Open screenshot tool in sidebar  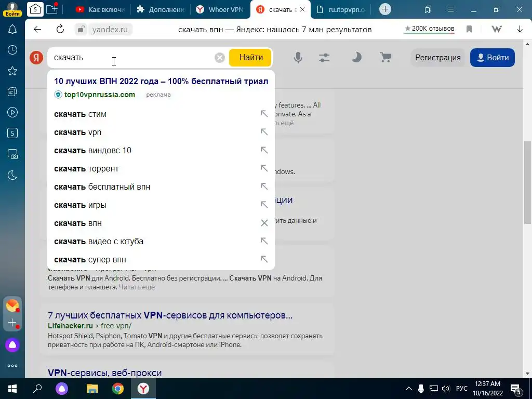(x=12, y=154)
